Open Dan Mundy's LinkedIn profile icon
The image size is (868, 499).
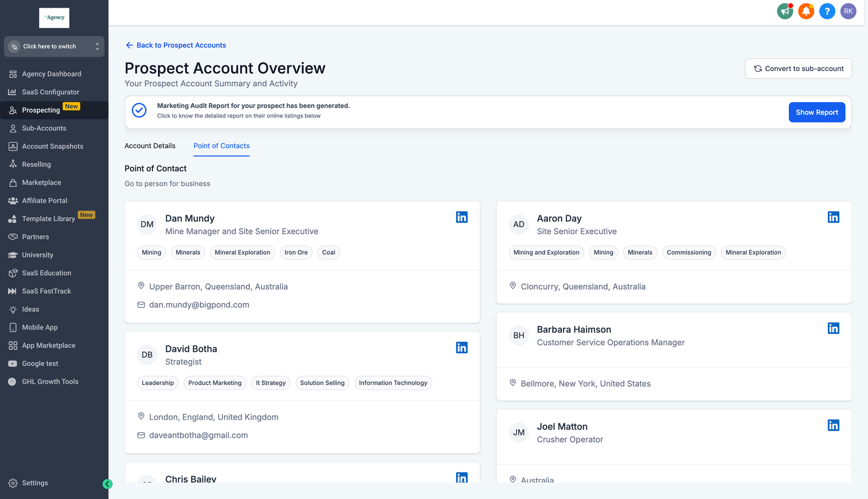(462, 217)
